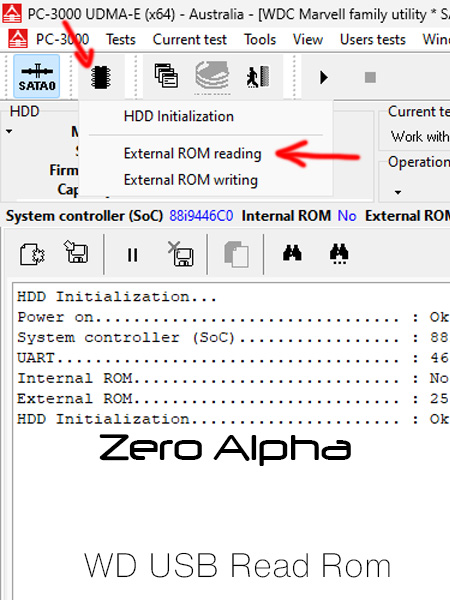Click the new log document icon
This screenshot has width=450, height=600.
[x=32, y=254]
